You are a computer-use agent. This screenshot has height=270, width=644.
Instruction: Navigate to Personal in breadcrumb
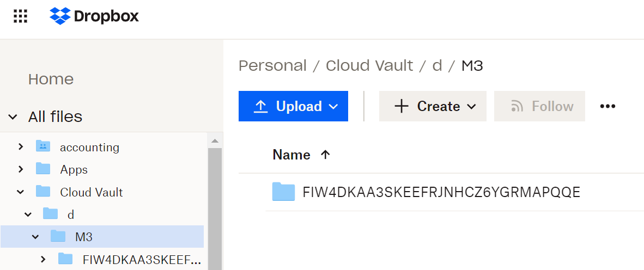(272, 66)
